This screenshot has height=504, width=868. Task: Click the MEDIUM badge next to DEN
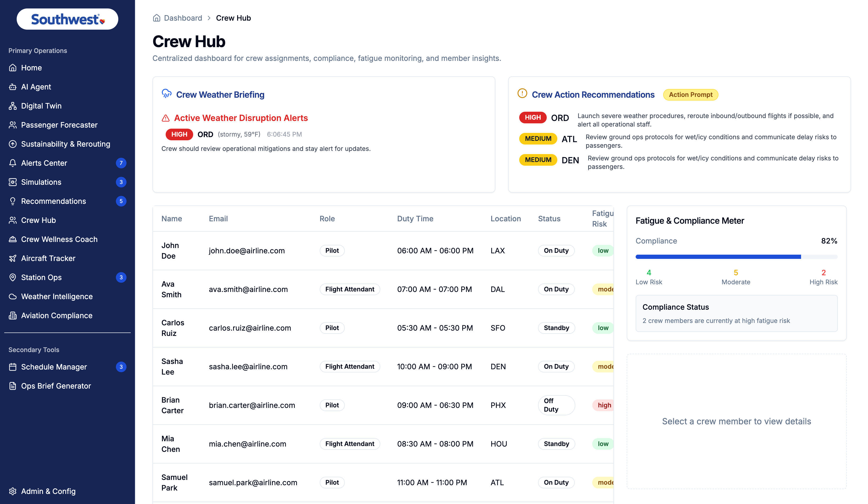[x=538, y=160]
